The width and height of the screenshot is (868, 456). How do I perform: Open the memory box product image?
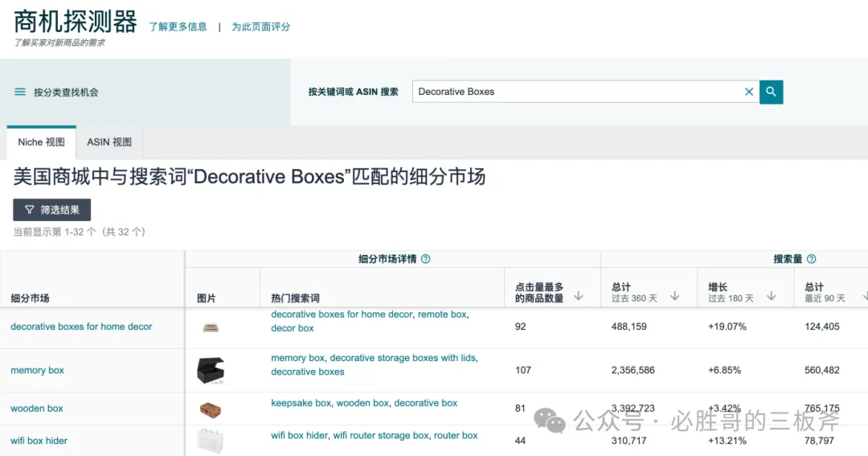coord(211,370)
